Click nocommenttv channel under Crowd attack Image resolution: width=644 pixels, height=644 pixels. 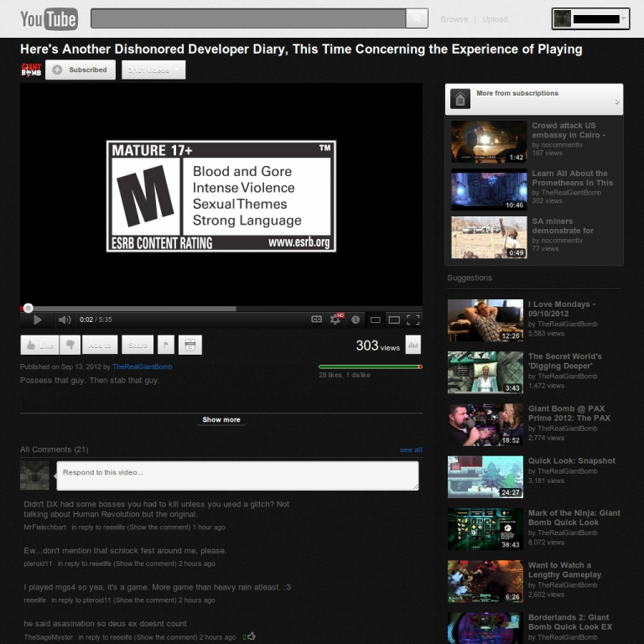coord(562,145)
